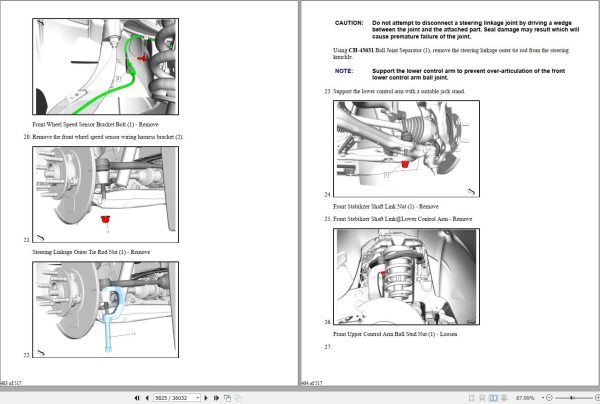Go to the next page
Screen dimensions: 600x404
[206, 398]
